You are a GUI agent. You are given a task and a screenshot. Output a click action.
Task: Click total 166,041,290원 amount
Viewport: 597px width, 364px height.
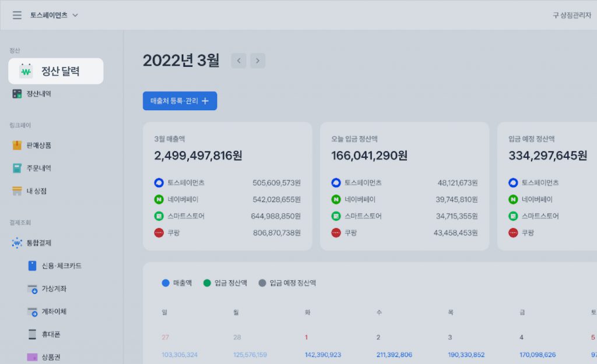pyautogui.click(x=369, y=156)
